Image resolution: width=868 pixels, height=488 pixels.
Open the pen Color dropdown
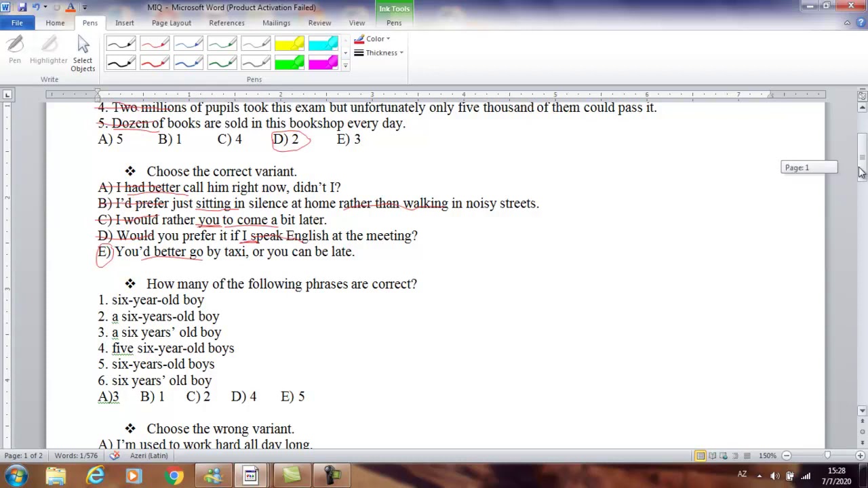[372, 39]
